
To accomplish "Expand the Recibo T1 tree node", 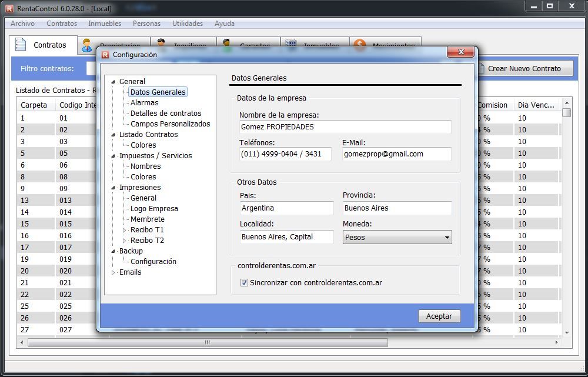I will pyautogui.click(x=125, y=230).
